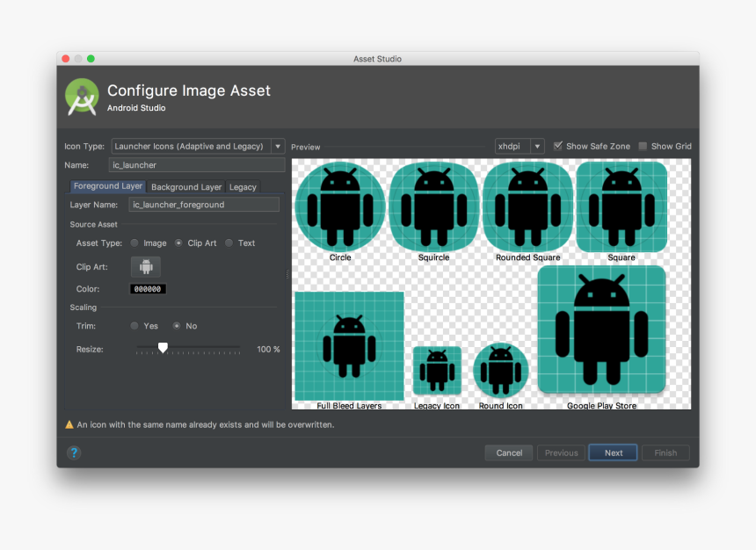Open the help question mark icon

click(74, 452)
